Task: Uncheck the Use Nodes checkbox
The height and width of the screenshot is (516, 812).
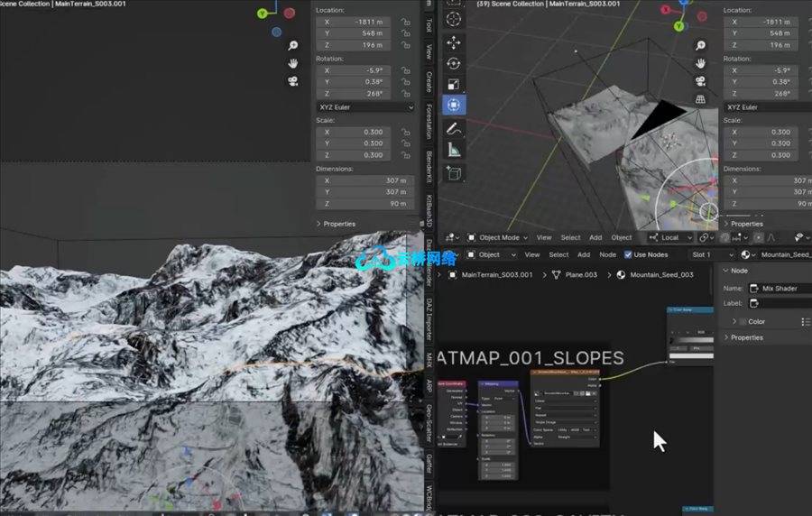Action: tap(628, 254)
